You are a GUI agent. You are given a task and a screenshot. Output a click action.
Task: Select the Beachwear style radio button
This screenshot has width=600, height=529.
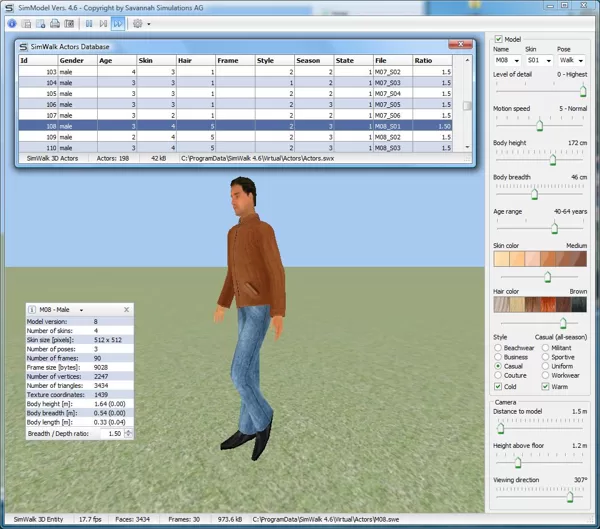tap(498, 348)
